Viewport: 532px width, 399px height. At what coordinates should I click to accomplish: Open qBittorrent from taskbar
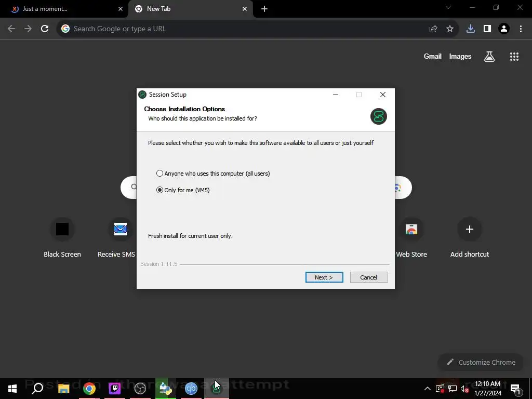pyautogui.click(x=191, y=389)
